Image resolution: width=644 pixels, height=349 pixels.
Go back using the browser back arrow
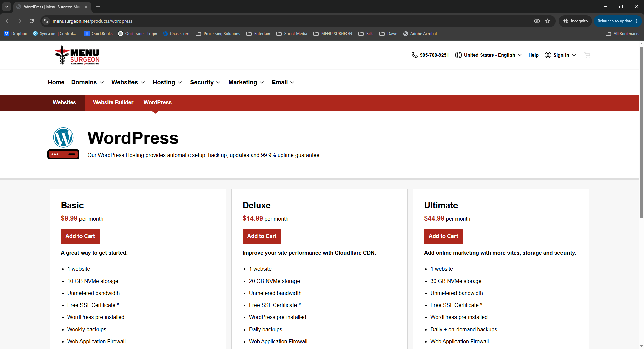[7, 21]
